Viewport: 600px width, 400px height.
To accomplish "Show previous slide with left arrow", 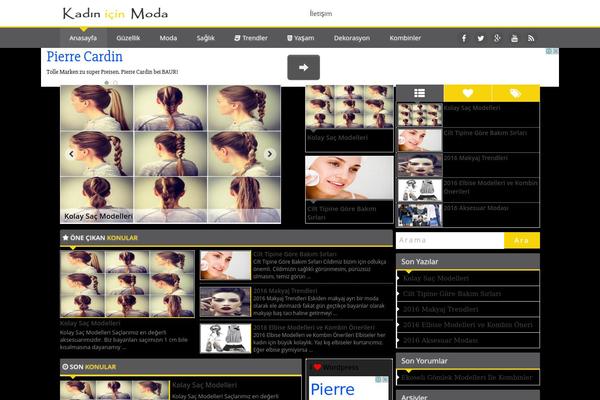I will (x=71, y=154).
